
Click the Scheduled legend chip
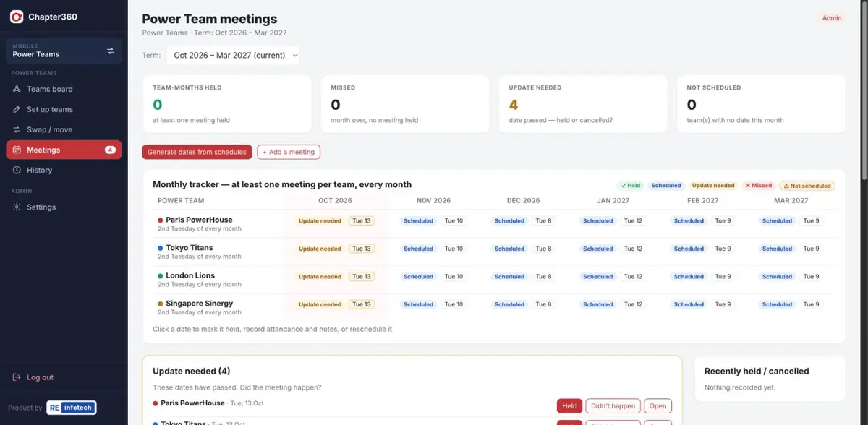[x=666, y=186]
